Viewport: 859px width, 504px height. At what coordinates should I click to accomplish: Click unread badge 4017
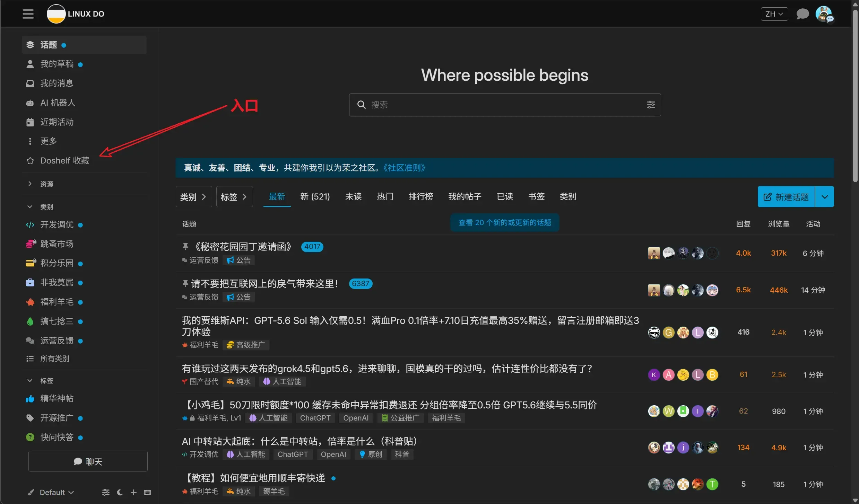coord(312,247)
